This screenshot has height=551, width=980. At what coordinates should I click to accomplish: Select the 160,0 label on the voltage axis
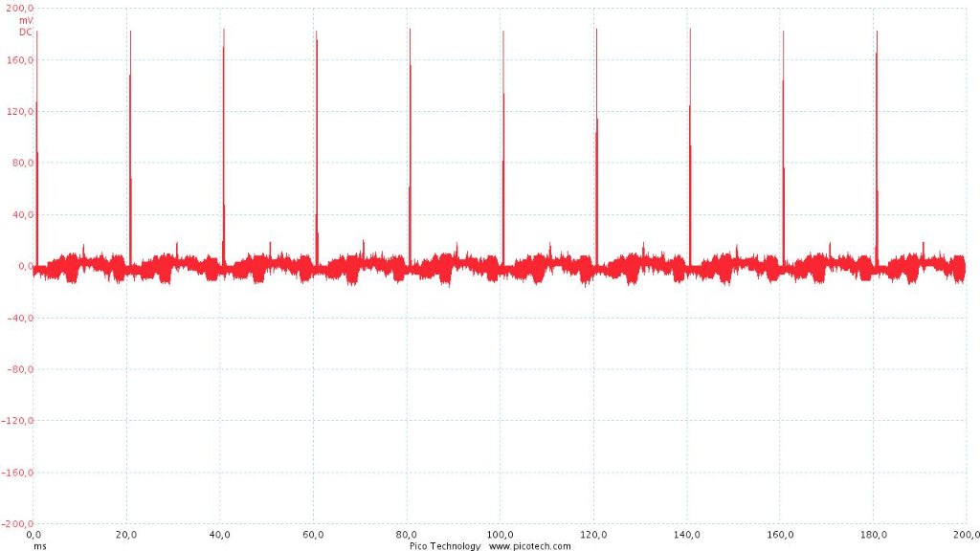click(20, 60)
